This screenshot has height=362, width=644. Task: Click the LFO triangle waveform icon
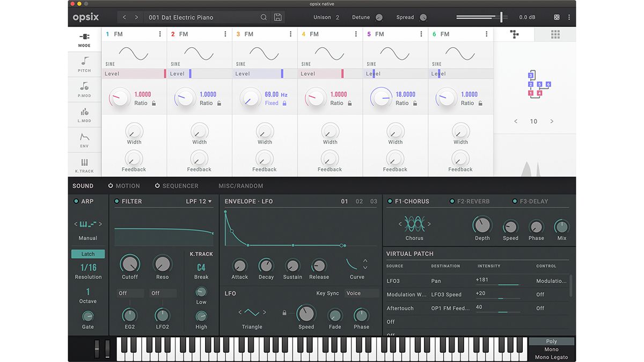252,313
